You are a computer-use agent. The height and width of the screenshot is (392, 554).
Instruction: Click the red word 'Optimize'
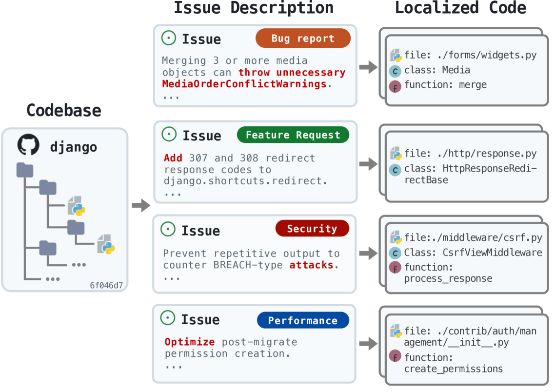pyautogui.click(x=190, y=342)
